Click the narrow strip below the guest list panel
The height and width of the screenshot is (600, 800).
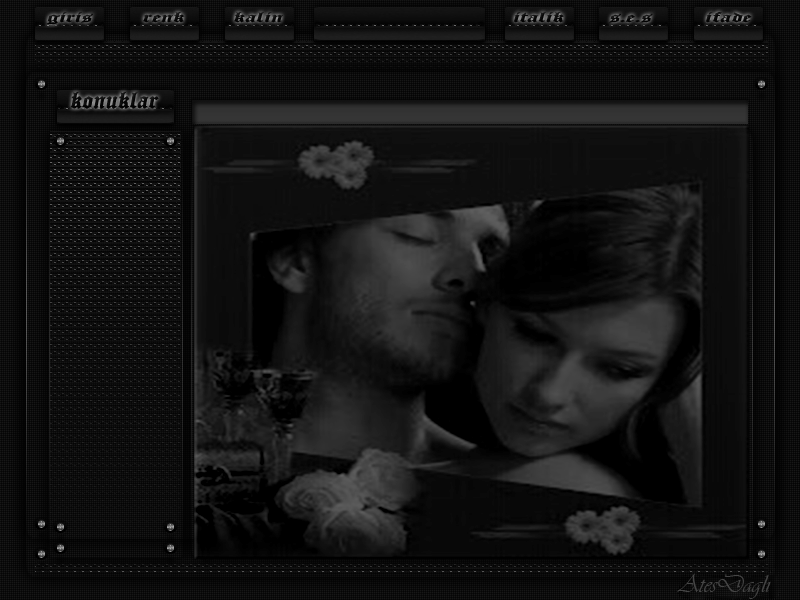(115, 548)
